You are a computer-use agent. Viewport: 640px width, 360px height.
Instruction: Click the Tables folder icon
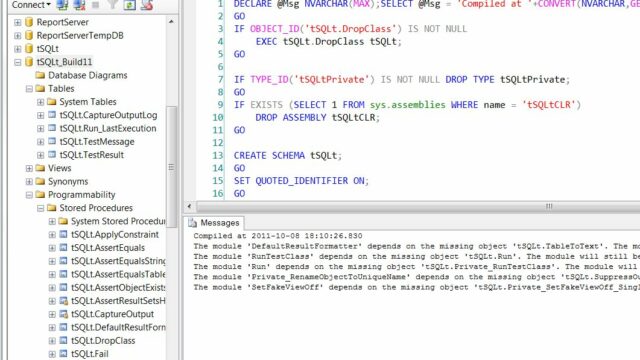(40, 89)
